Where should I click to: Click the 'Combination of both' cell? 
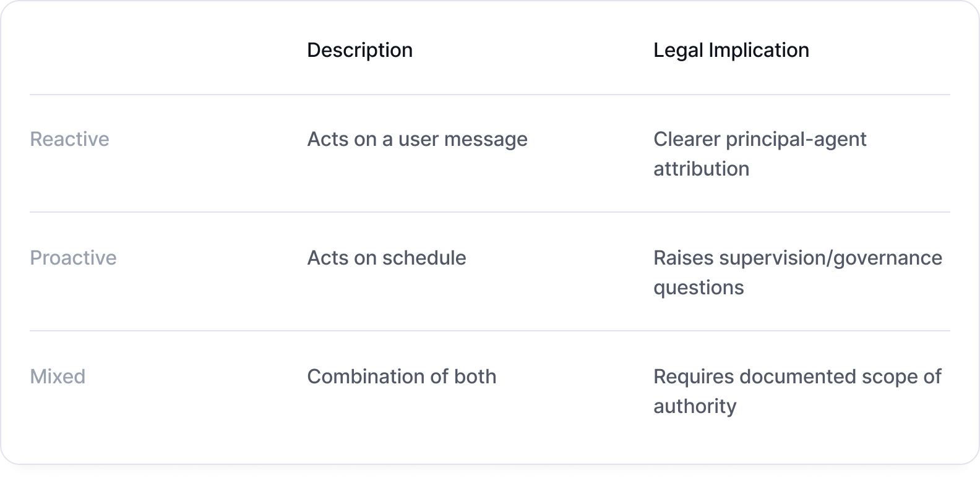[x=402, y=377]
